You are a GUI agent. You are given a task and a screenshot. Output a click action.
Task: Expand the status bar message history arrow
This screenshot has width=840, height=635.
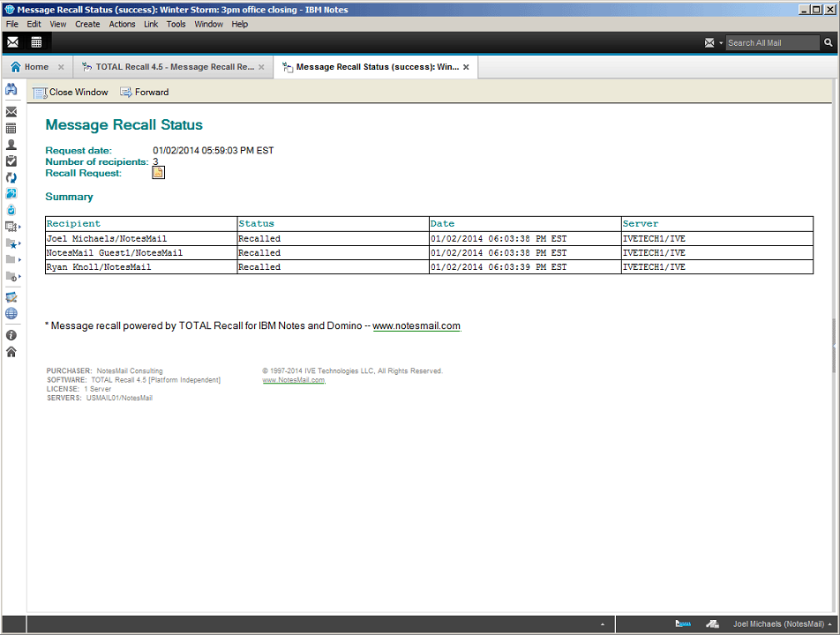pyautogui.click(x=603, y=624)
